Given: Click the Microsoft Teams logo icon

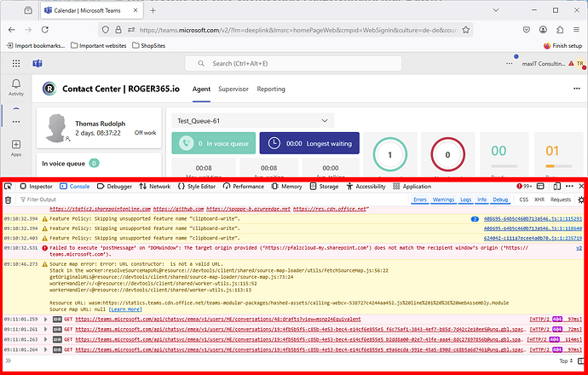Looking at the screenshot, I should [x=37, y=63].
